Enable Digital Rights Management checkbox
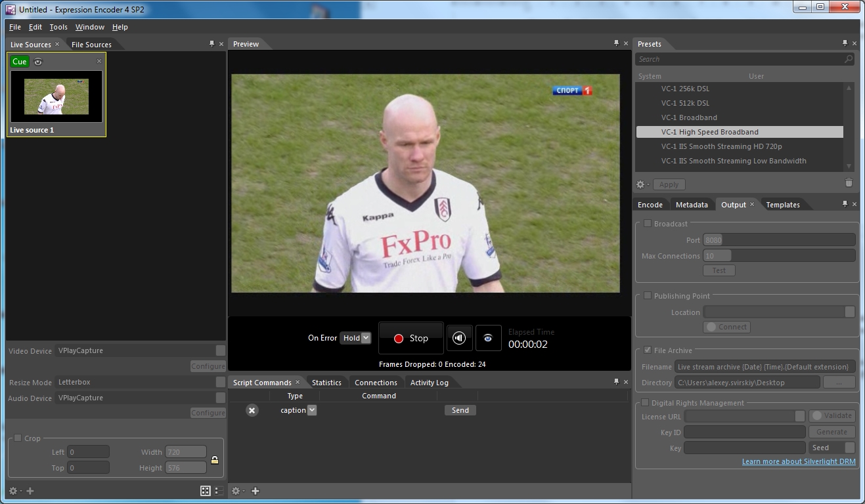Viewport: 865px width, 504px height. [x=645, y=402]
